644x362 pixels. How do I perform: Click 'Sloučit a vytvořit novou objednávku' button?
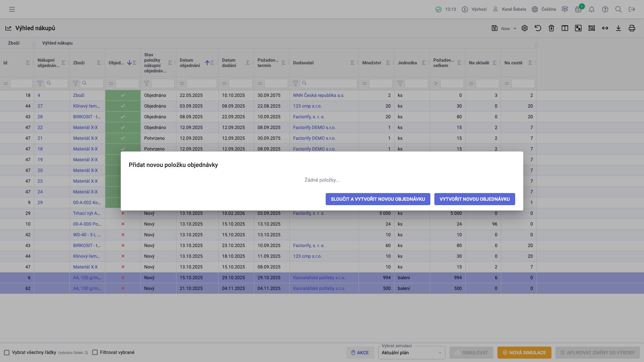click(378, 199)
